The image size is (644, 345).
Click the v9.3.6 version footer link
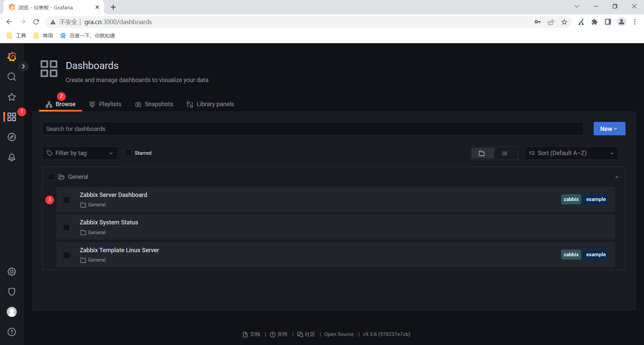386,334
